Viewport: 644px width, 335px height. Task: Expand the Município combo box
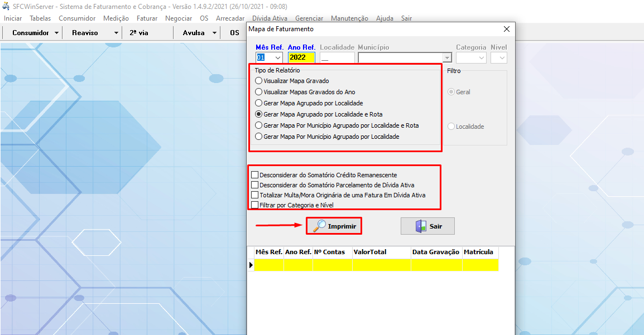(446, 57)
